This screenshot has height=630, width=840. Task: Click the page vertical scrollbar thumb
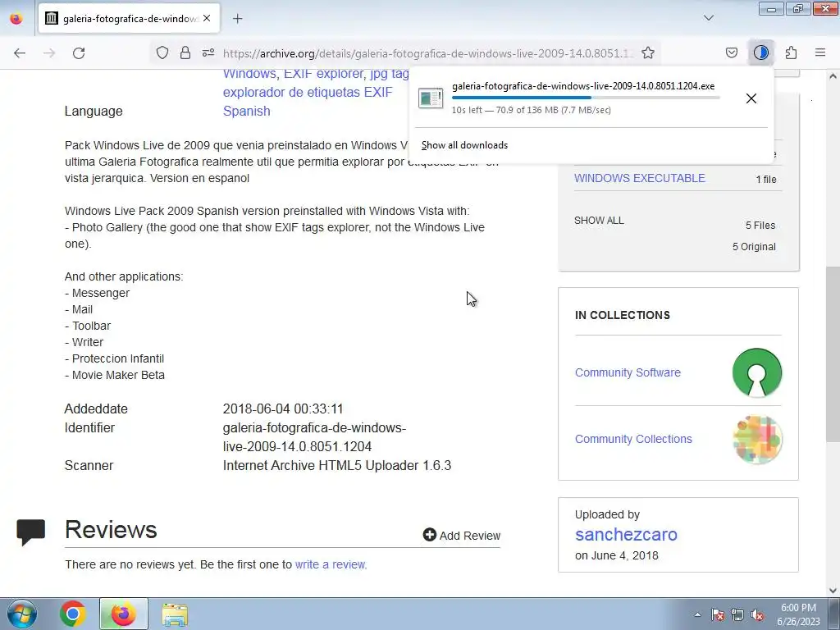833,354
